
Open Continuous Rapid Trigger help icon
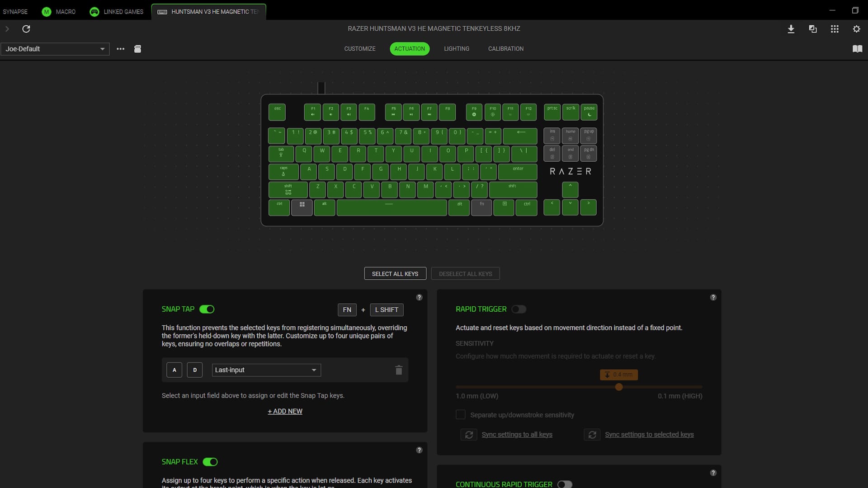point(713,473)
